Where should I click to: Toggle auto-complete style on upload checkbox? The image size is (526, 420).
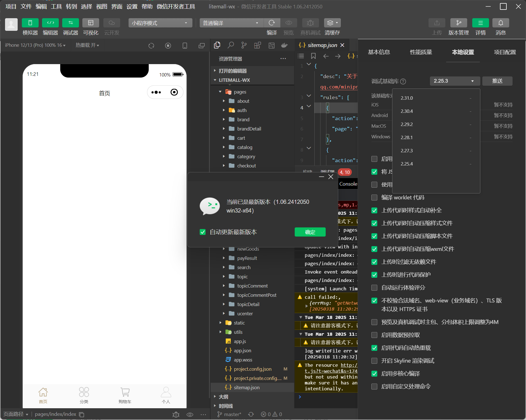pyautogui.click(x=374, y=210)
